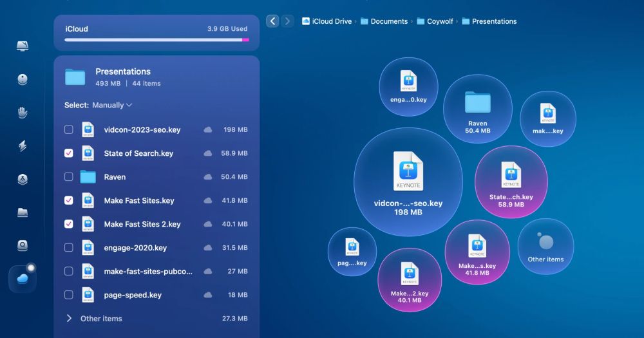Open the Cleanup module in the sidebar
This screenshot has width=644, height=338.
click(x=23, y=79)
